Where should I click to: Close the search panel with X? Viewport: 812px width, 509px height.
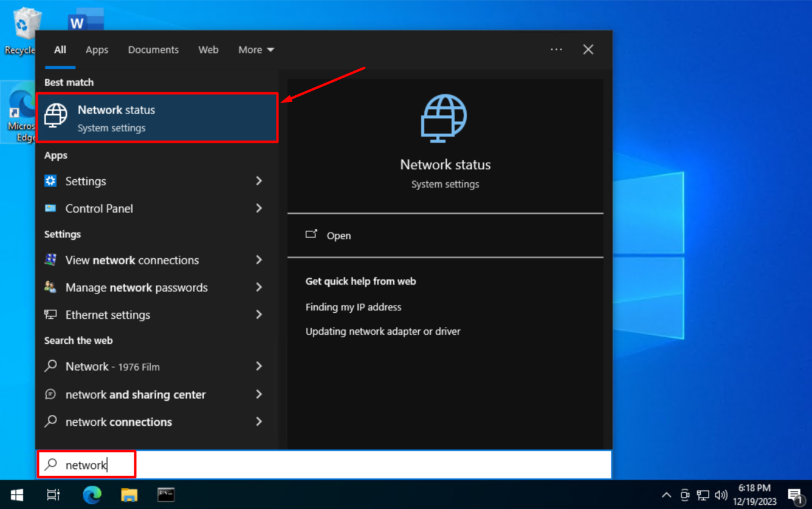[x=588, y=49]
